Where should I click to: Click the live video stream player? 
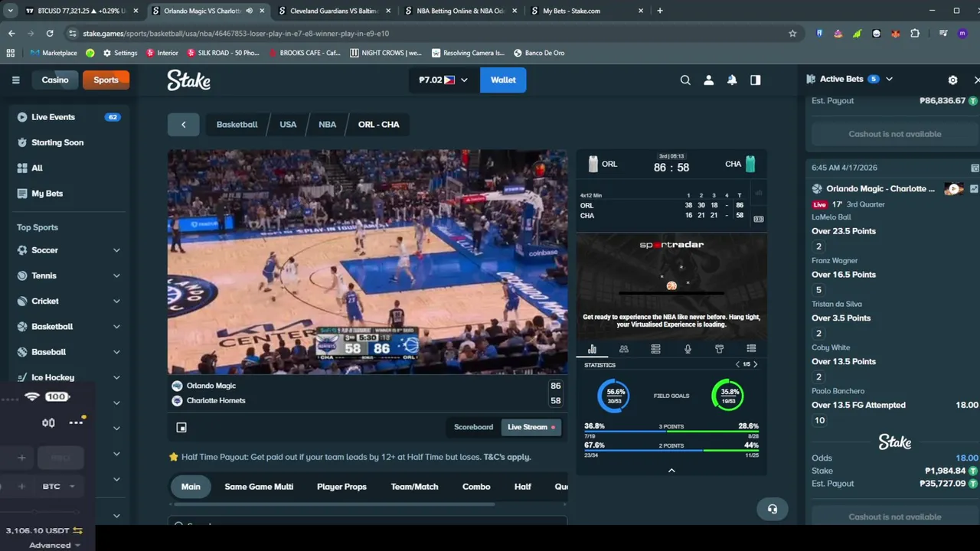point(367,262)
